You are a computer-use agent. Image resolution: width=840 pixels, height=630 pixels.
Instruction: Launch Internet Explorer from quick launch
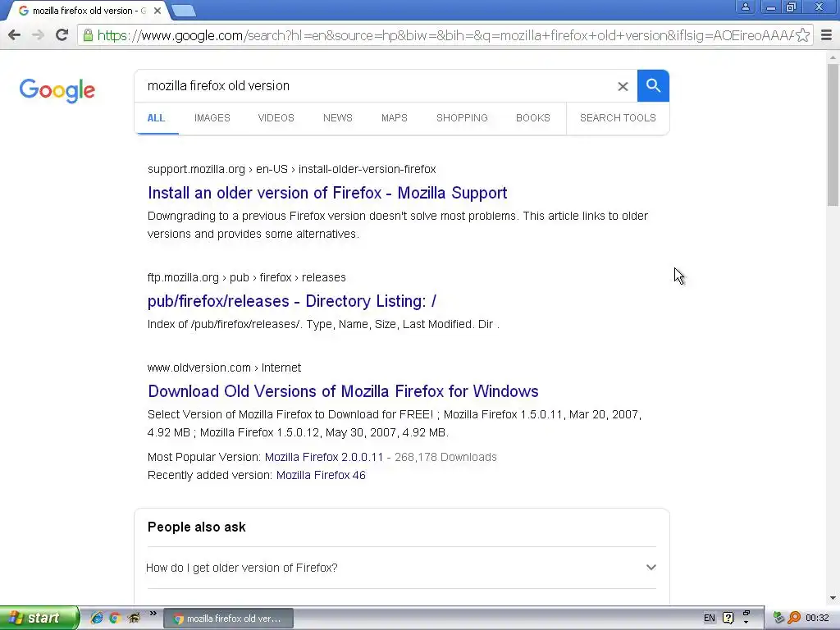97,618
